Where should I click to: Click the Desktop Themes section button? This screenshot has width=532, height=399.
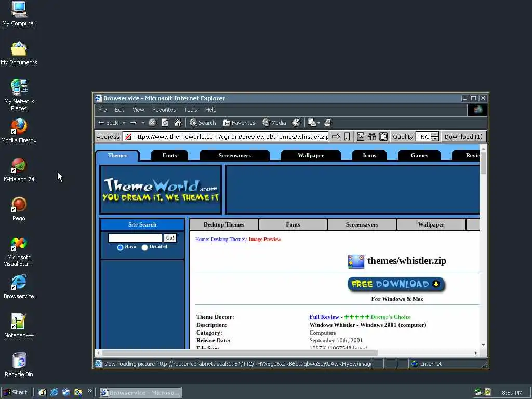tap(223, 224)
